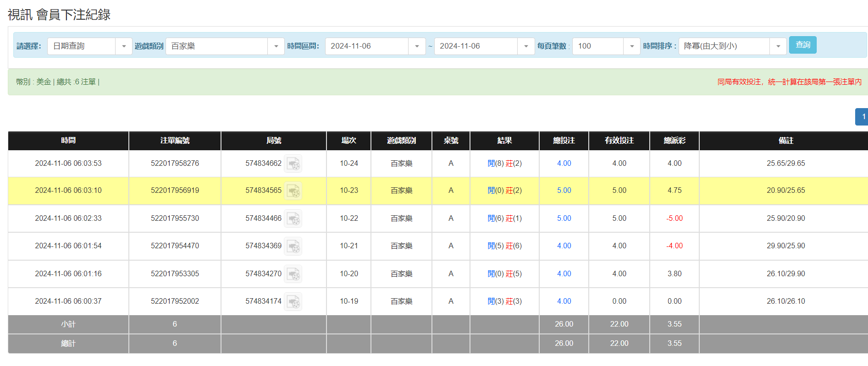868x366 pixels.
Task: Click the 總派彩 column header
Action: [x=674, y=141]
